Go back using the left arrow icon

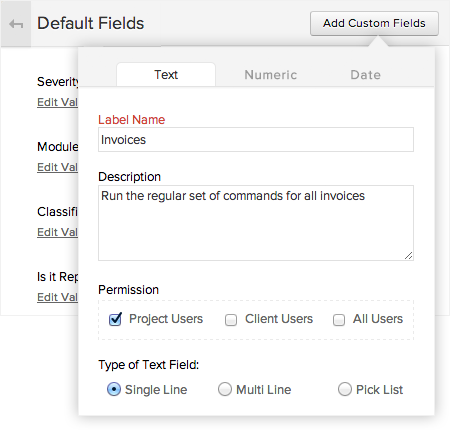point(16,24)
